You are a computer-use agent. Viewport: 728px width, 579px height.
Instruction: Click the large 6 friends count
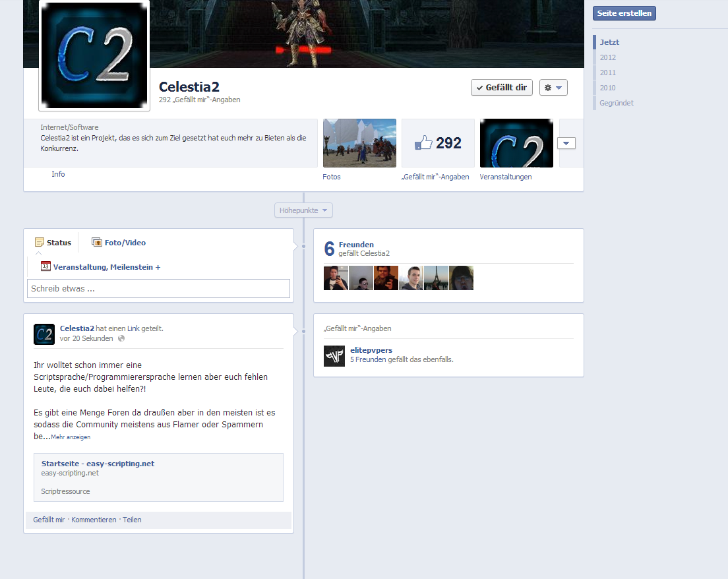(329, 249)
